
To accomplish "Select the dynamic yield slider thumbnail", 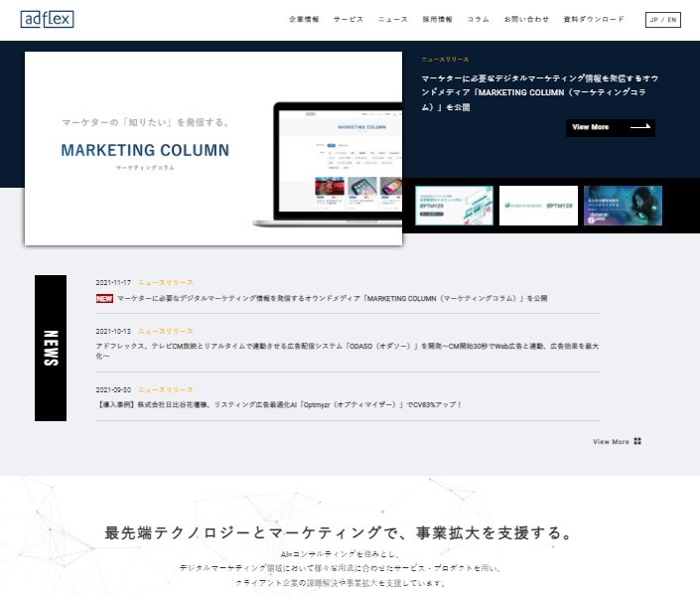I will pyautogui.click(x=623, y=206).
